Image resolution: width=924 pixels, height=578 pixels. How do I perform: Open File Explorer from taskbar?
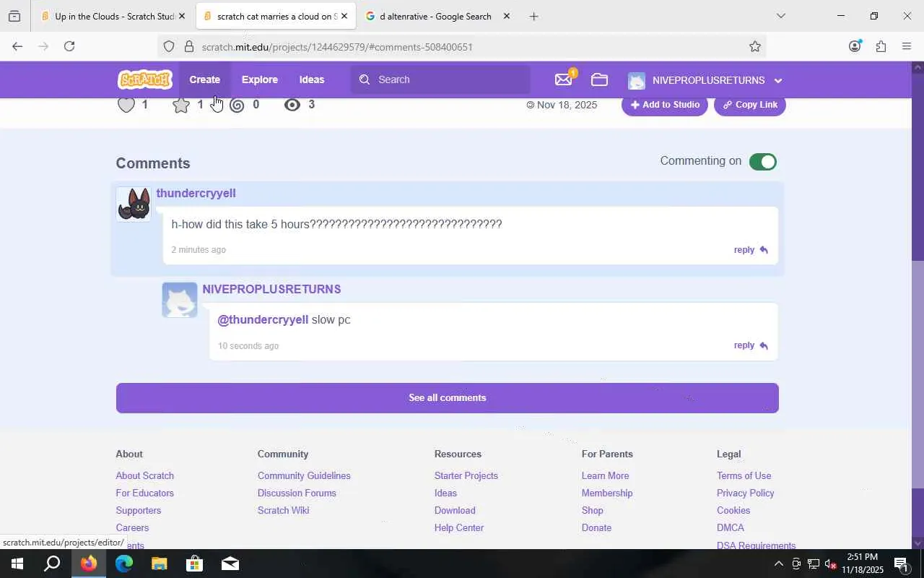click(160, 564)
